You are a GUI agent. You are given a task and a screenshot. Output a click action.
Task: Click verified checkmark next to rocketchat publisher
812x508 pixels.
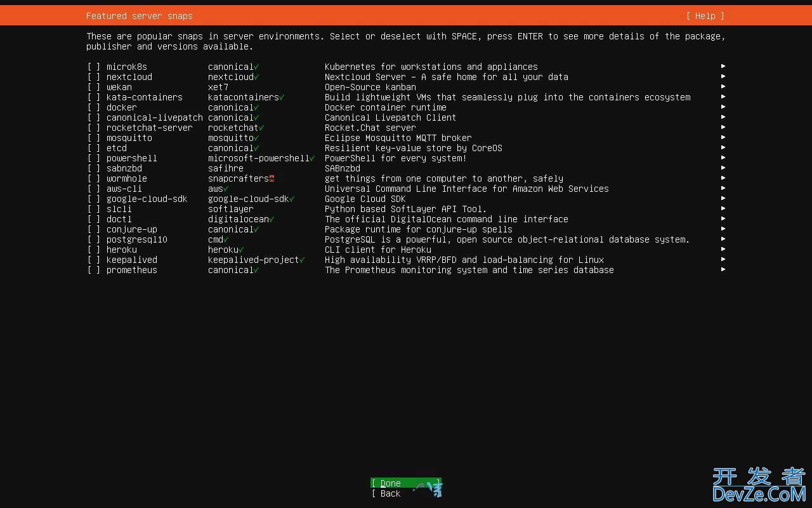point(261,128)
